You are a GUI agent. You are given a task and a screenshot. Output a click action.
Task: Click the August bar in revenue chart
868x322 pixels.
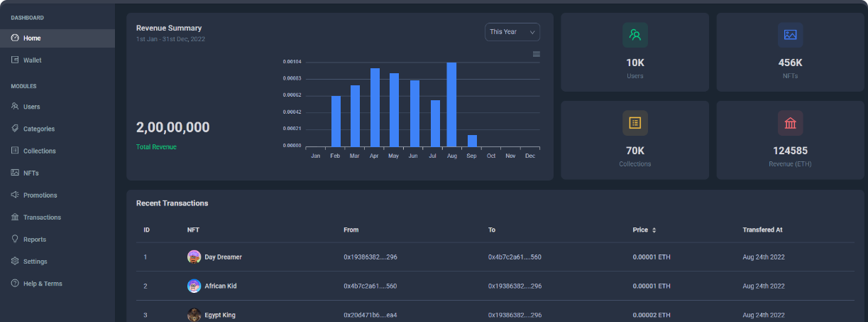pyautogui.click(x=451, y=104)
